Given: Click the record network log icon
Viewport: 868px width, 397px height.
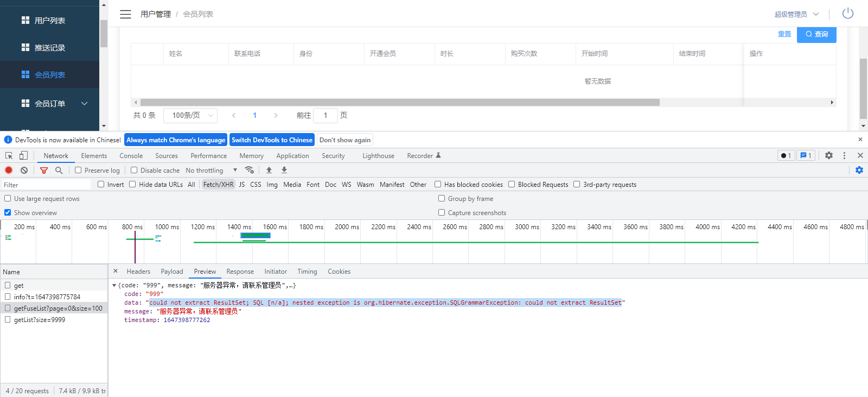Looking at the screenshot, I should coord(9,170).
